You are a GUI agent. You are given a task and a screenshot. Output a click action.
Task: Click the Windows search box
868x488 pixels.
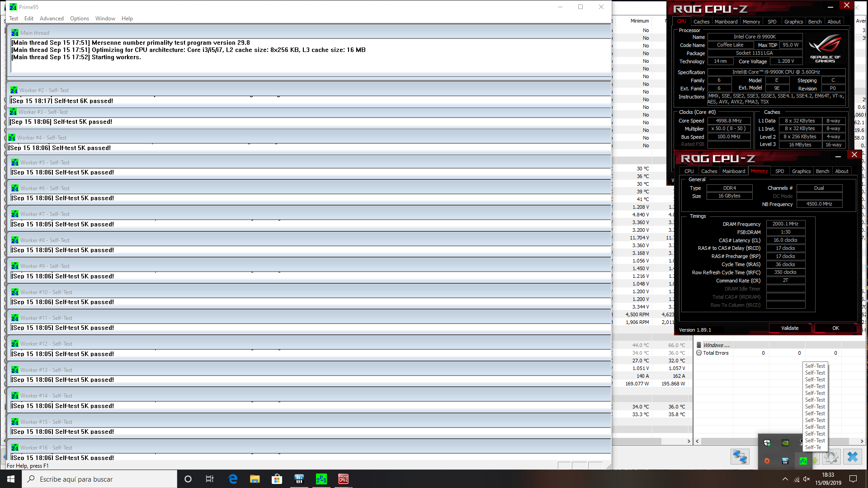(99, 479)
